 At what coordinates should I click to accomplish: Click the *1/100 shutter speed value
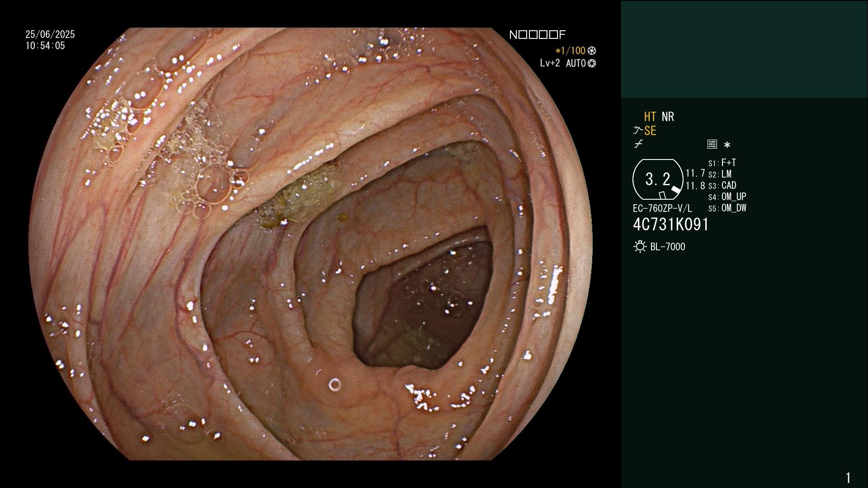click(x=570, y=51)
